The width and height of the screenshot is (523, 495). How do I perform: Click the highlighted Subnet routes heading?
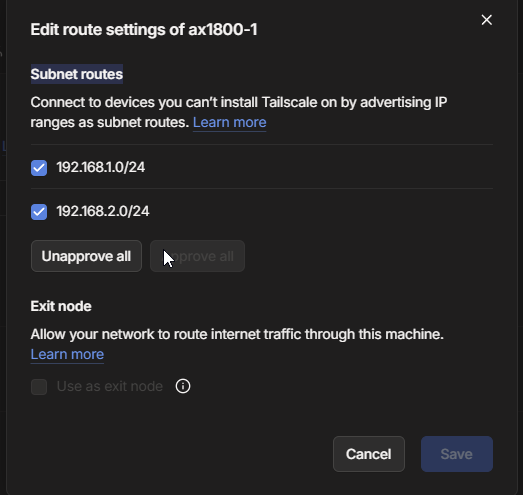[77, 74]
